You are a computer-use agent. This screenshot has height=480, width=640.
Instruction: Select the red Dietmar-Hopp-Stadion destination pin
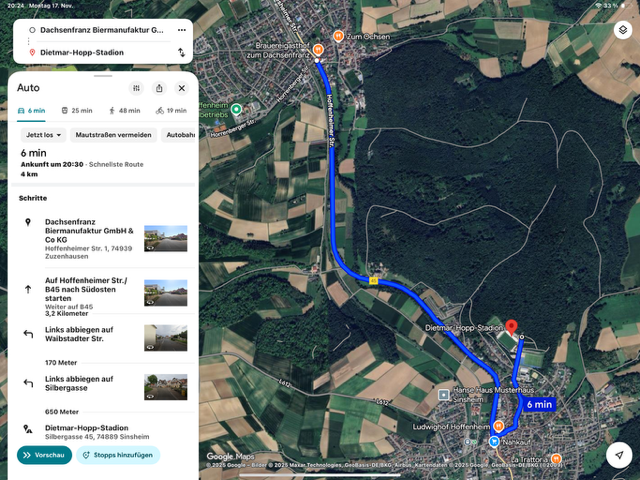[x=511, y=327]
